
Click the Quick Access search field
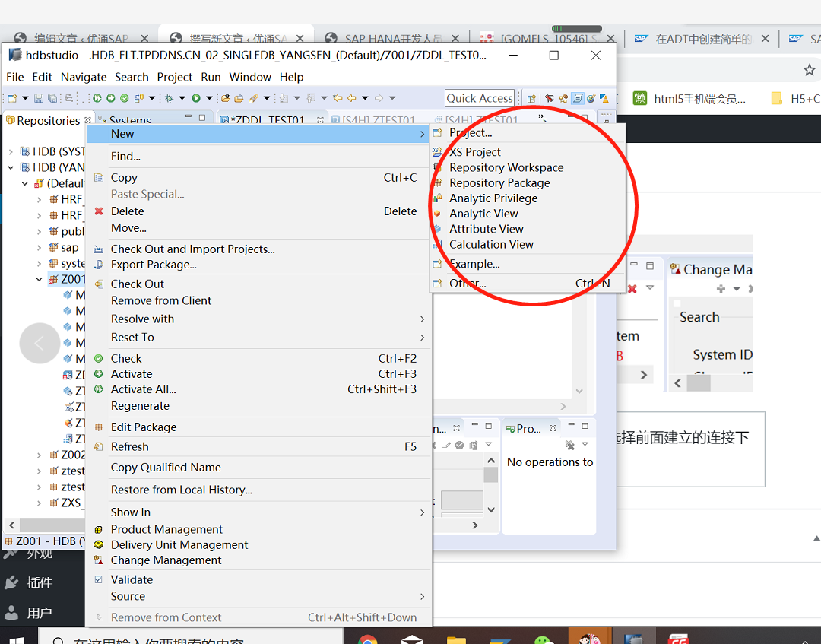[x=480, y=98]
